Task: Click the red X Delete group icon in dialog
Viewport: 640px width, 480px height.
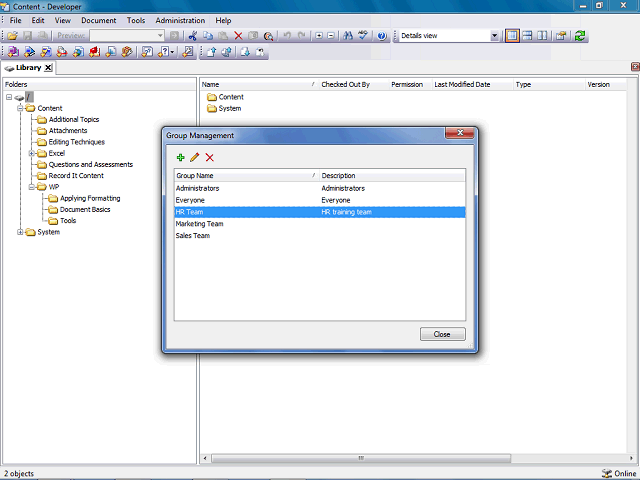Action: pos(209,158)
